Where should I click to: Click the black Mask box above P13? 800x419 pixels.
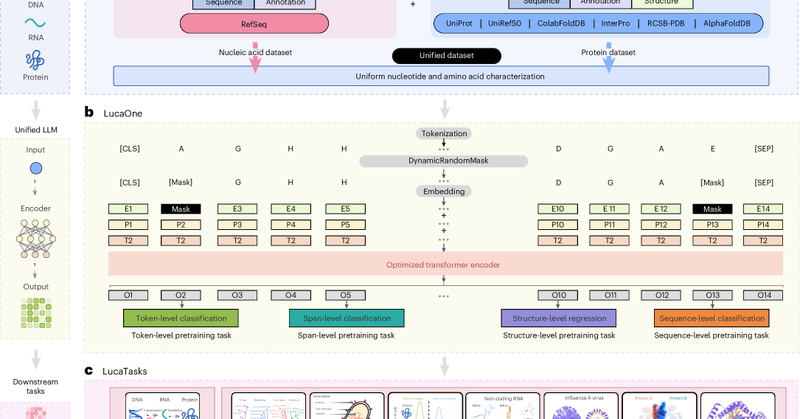tap(712, 209)
